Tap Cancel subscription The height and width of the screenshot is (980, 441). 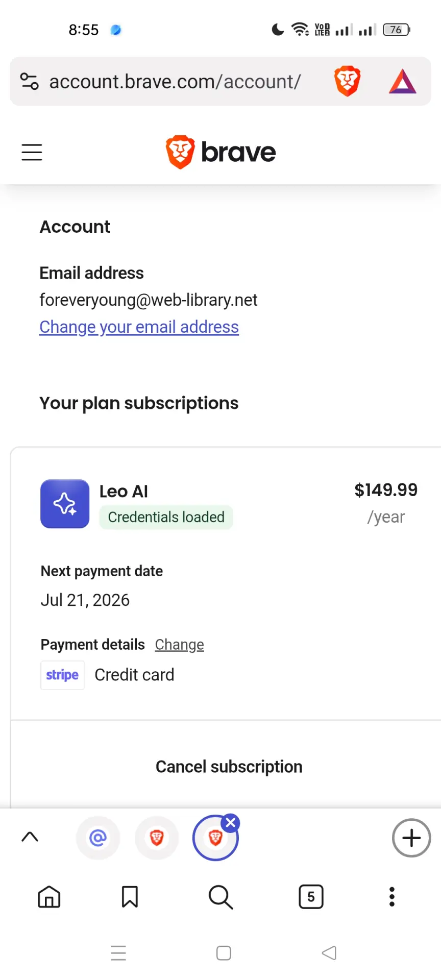coord(229,767)
